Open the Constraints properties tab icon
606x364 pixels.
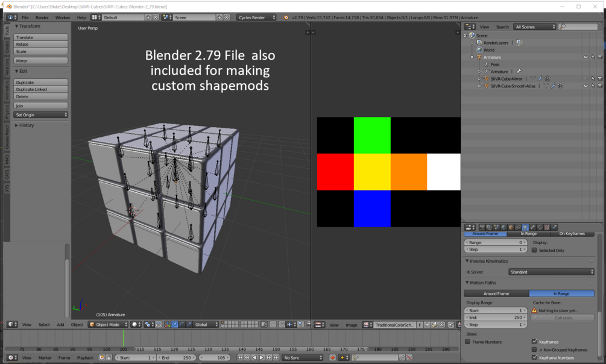[x=518, y=227]
